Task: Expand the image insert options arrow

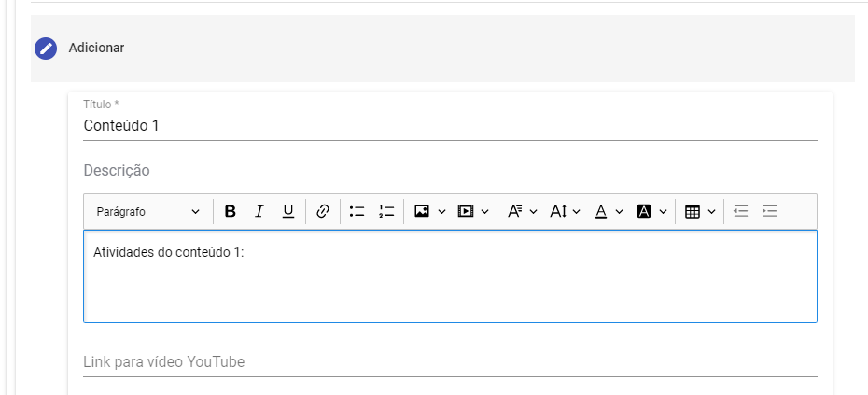Action: (441, 212)
